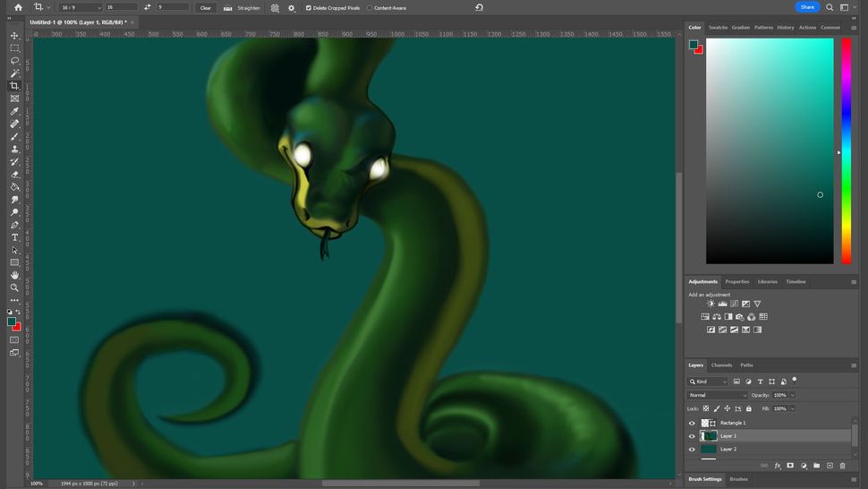Toggle lock all padlock

(748, 408)
